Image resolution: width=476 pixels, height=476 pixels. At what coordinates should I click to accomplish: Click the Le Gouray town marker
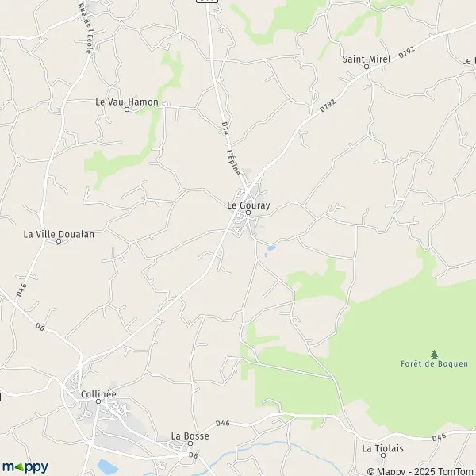point(248,213)
